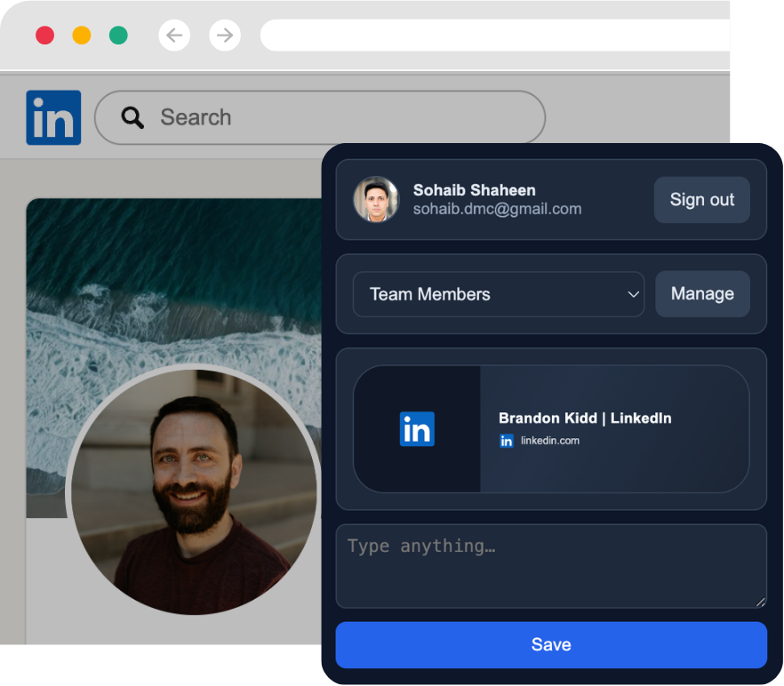Click the magnifier icon in the search bar
784x686 pixels.
tap(132, 118)
